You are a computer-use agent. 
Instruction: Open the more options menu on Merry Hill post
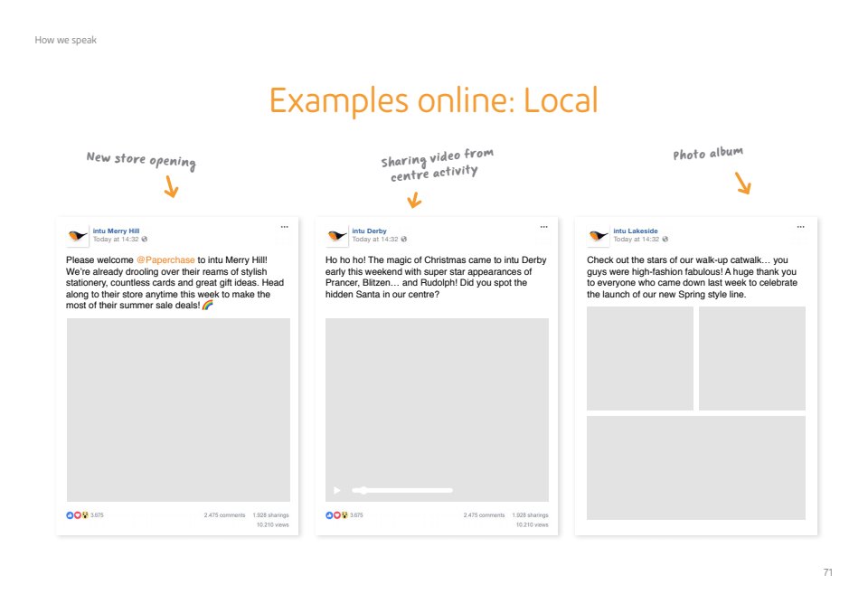pyautogui.click(x=285, y=227)
